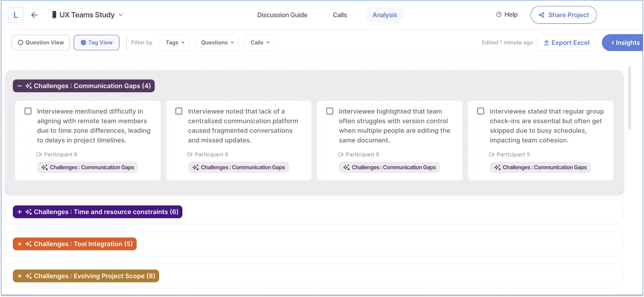Open the UX Teams Study project dropdown chevron
The width and height of the screenshot is (644, 297).
click(120, 15)
